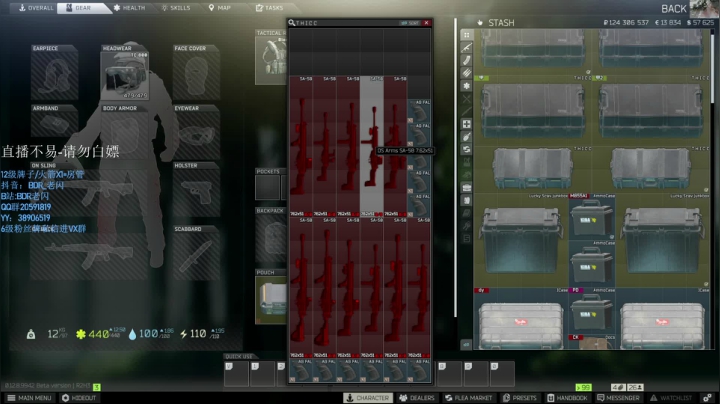Click quick use slot labeled V

pos(237,374)
